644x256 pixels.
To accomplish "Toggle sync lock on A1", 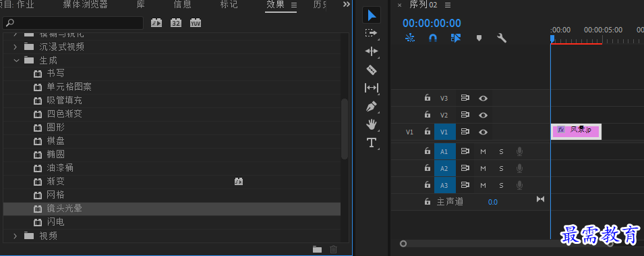I will tap(465, 151).
